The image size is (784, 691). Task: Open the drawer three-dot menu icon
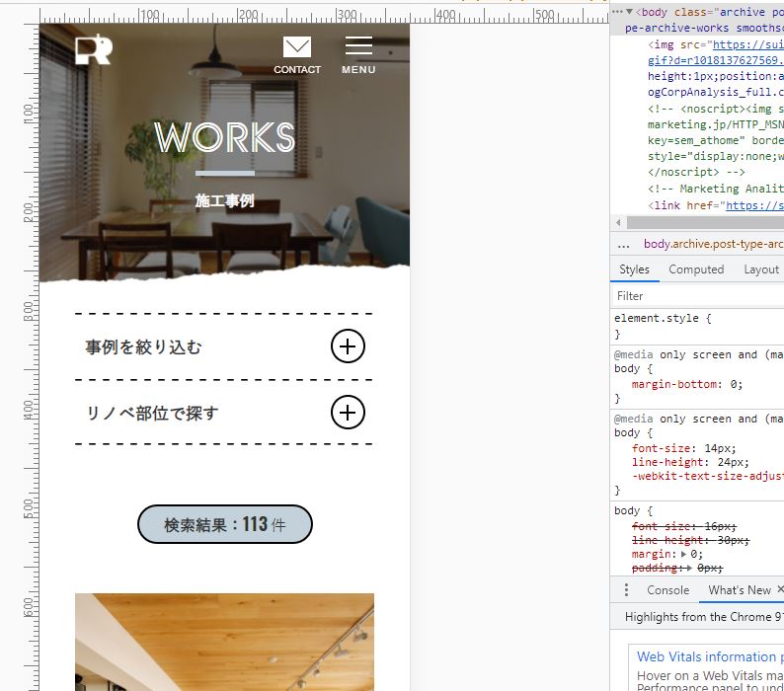click(x=626, y=590)
